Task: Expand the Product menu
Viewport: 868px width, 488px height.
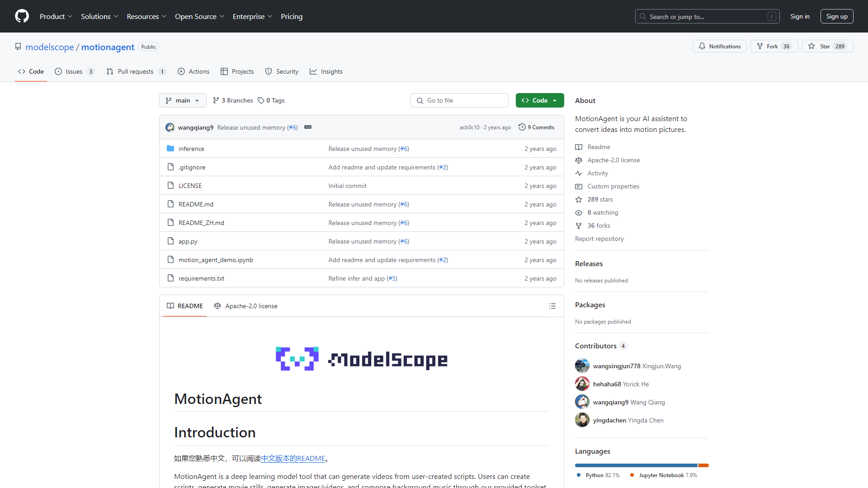Action: (x=56, y=16)
